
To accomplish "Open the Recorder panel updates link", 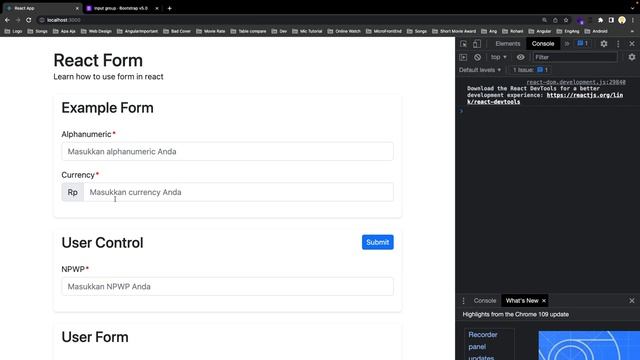I will click(x=483, y=346).
